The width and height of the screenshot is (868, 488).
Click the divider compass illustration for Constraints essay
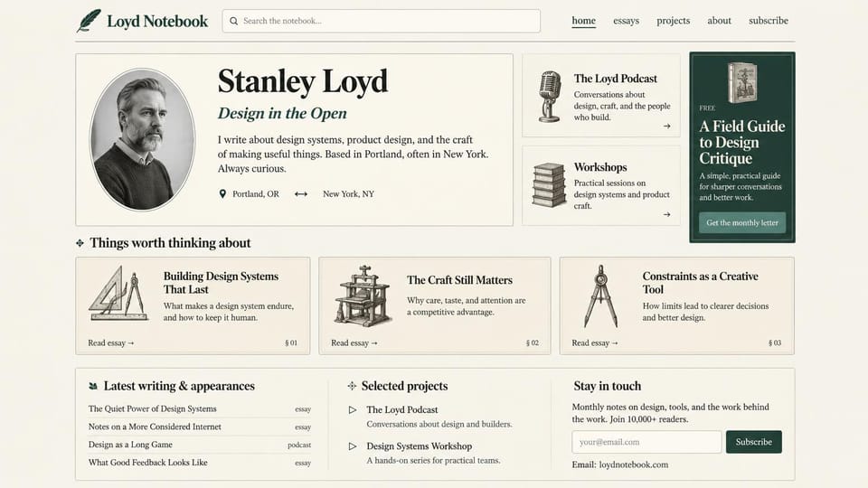pyautogui.click(x=600, y=296)
